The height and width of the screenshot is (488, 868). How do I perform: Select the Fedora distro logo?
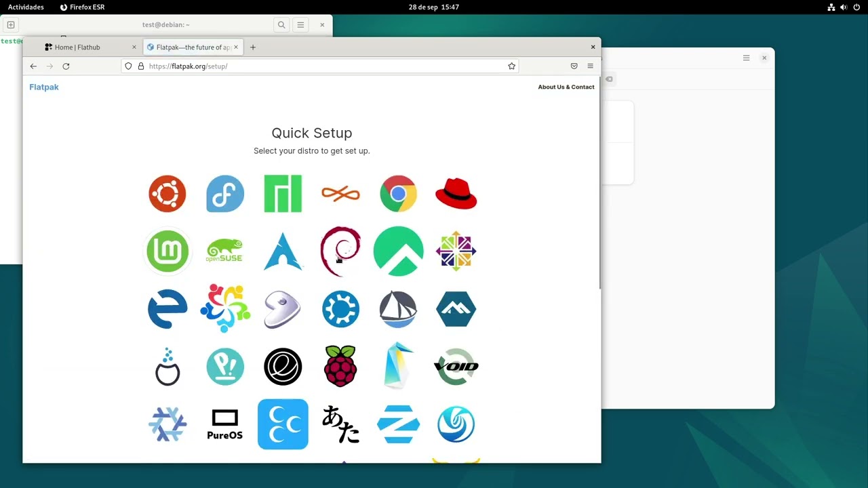click(x=225, y=194)
